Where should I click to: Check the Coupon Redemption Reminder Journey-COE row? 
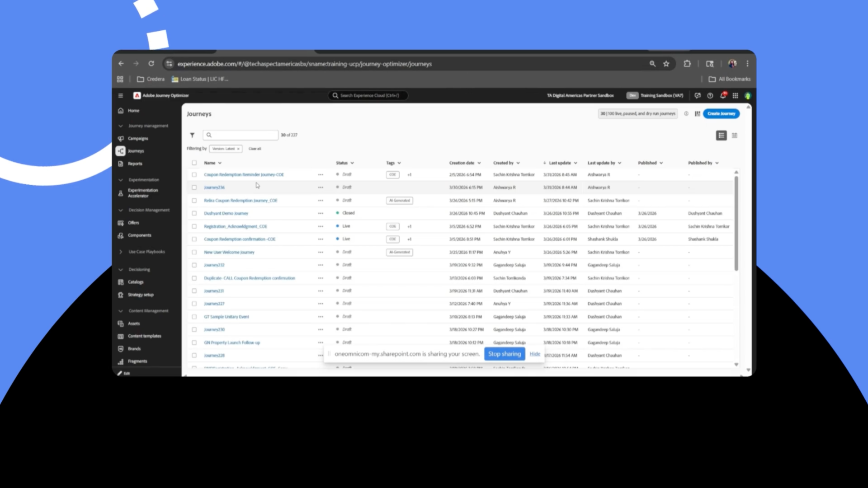click(x=194, y=174)
